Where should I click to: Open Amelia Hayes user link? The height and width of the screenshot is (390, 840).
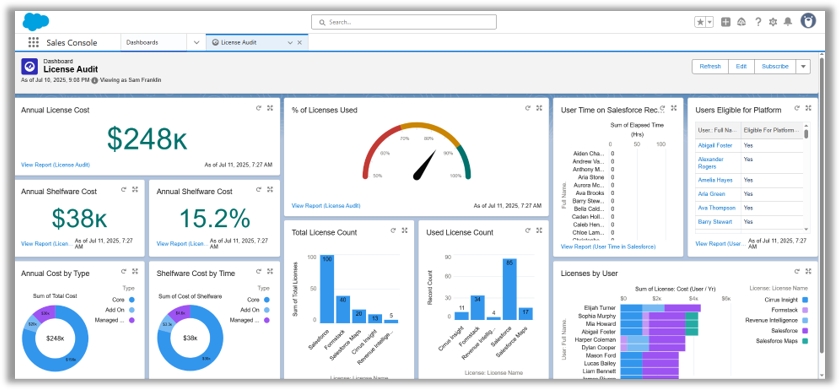click(x=715, y=180)
